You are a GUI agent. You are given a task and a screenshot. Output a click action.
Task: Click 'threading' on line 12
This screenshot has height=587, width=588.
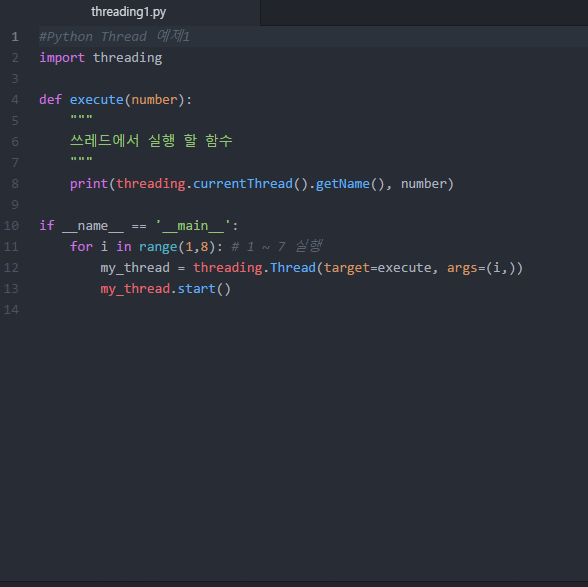pos(227,268)
